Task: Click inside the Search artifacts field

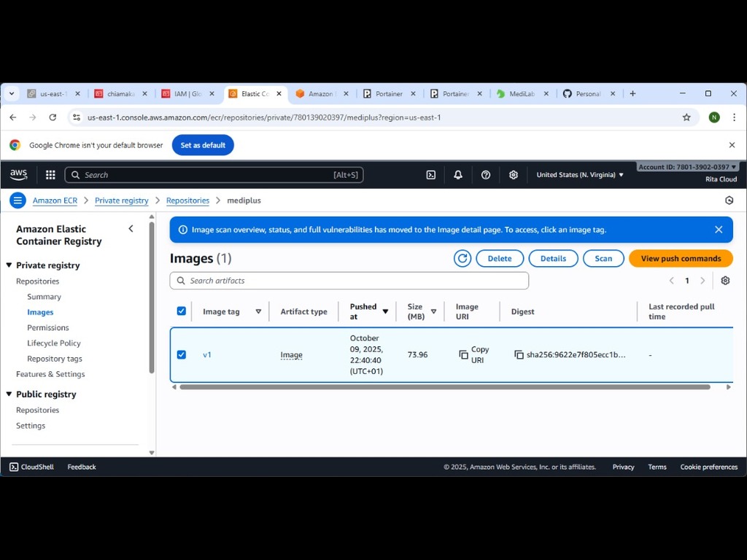Action: coord(349,280)
